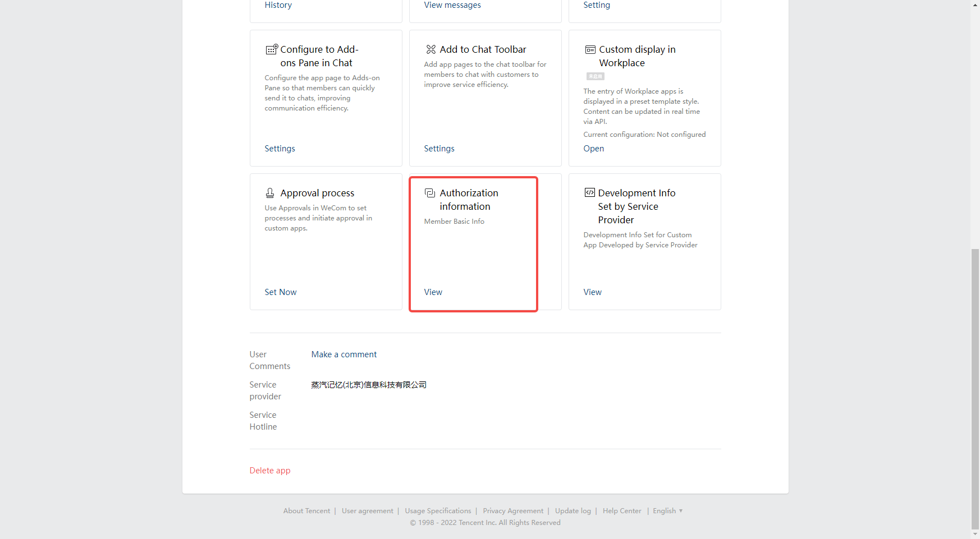Click the Development Info code icon
The width and height of the screenshot is (980, 539).
[589, 193]
